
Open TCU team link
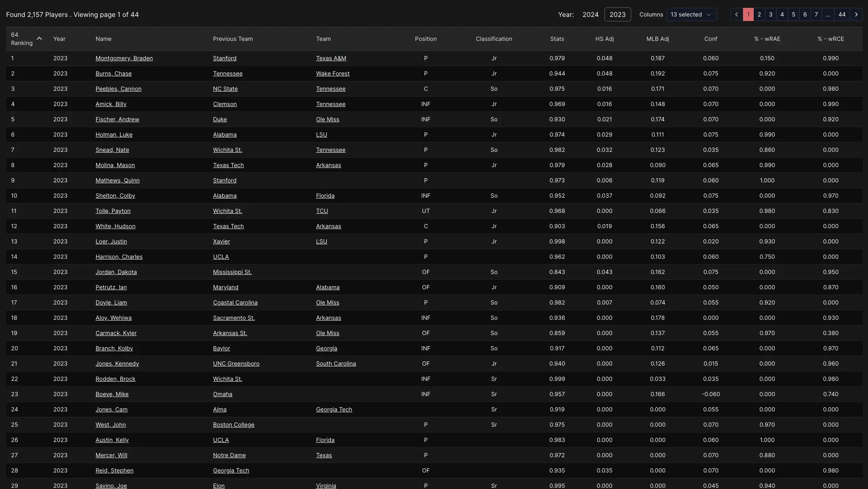pyautogui.click(x=322, y=211)
